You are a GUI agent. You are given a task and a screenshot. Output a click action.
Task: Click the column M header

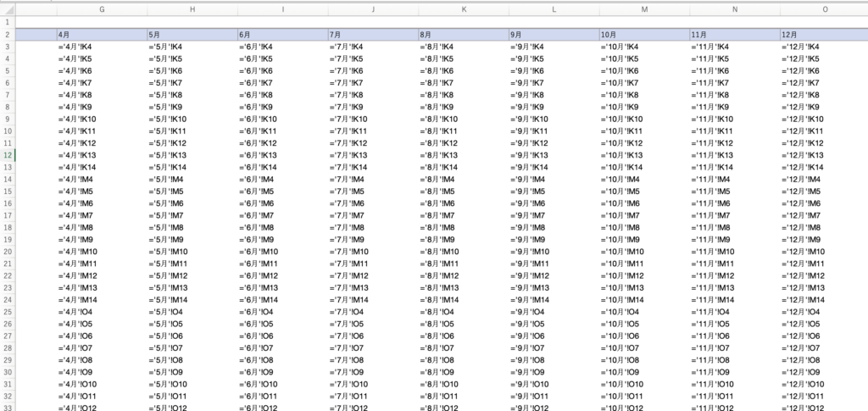644,8
